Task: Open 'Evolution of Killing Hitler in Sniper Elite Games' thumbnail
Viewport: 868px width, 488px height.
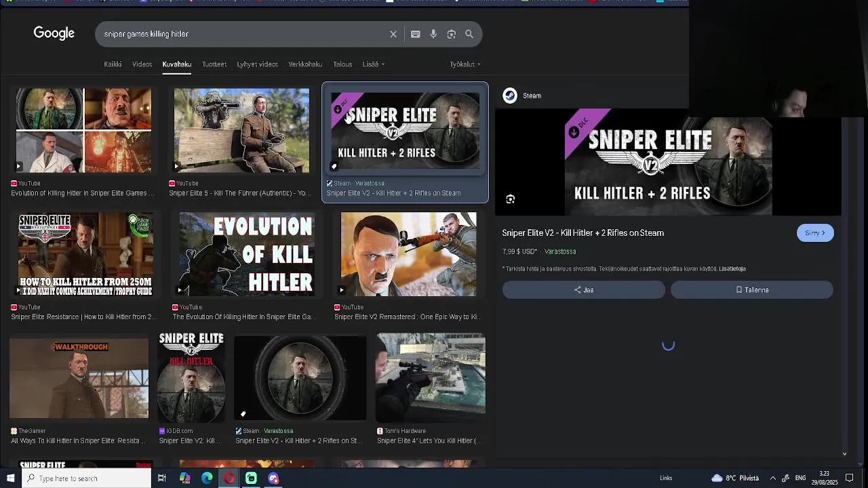Action: coord(83,130)
